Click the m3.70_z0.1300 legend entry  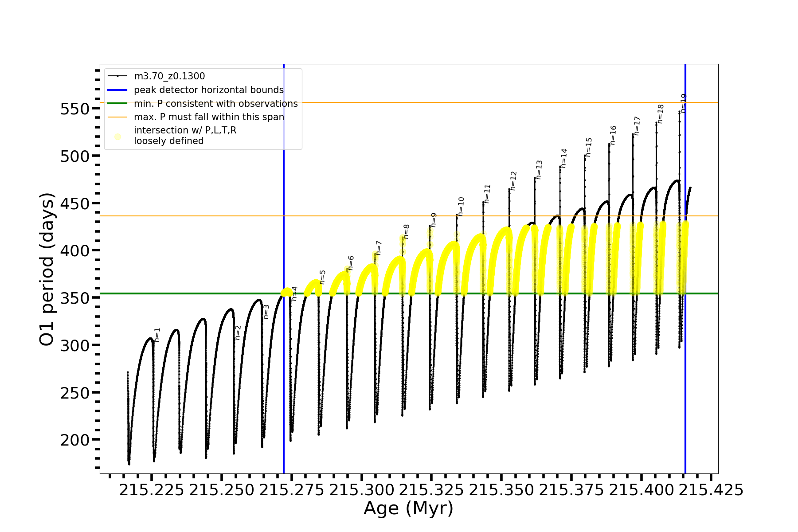[169, 76]
